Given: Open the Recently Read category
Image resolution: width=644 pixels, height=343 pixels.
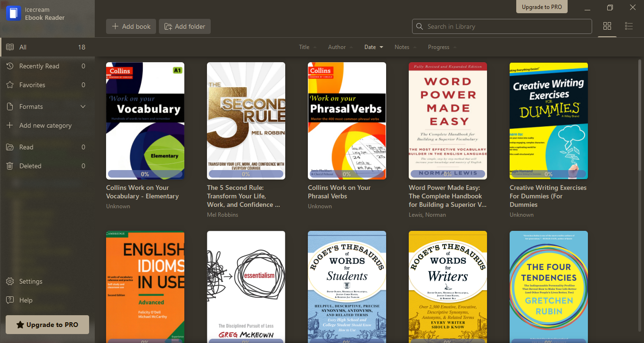Looking at the screenshot, I should coord(47,66).
